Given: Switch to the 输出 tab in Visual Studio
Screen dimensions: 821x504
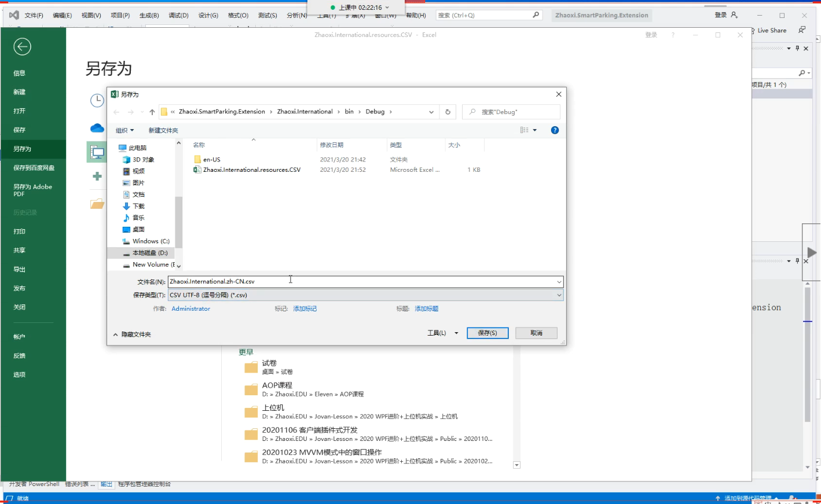Looking at the screenshot, I should (106, 484).
